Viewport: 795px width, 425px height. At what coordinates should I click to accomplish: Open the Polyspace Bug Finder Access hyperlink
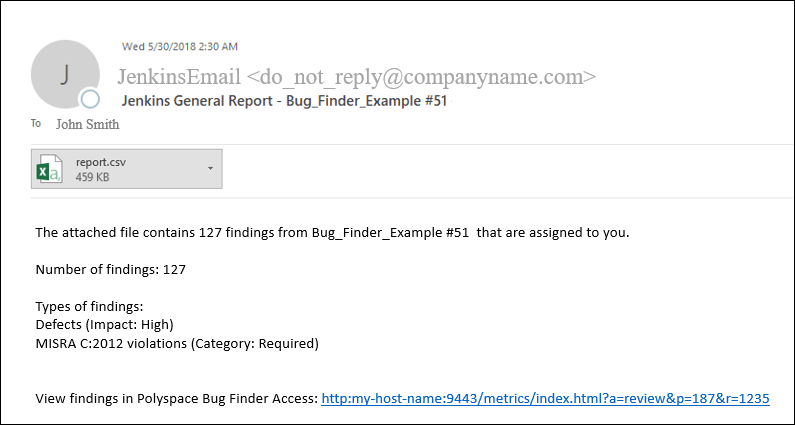(x=544, y=398)
